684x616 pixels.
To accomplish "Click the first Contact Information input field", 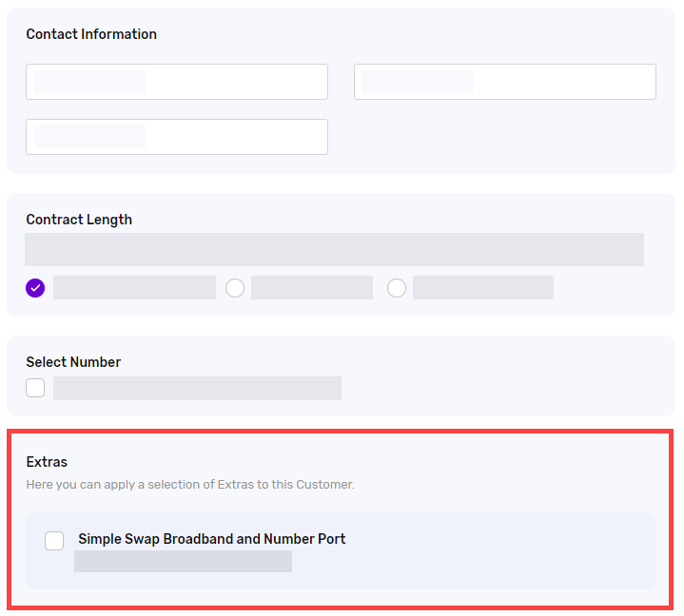I will coord(177,82).
